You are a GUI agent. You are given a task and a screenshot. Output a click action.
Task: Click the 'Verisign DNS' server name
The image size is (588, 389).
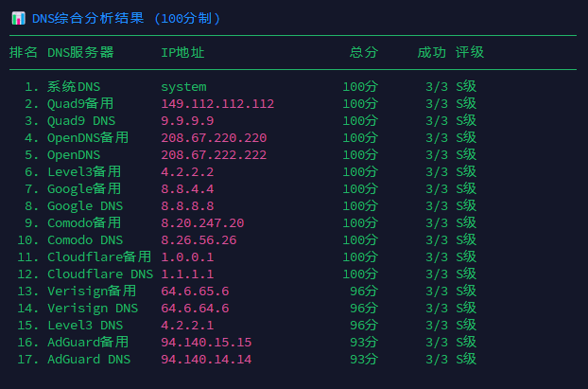(x=93, y=309)
